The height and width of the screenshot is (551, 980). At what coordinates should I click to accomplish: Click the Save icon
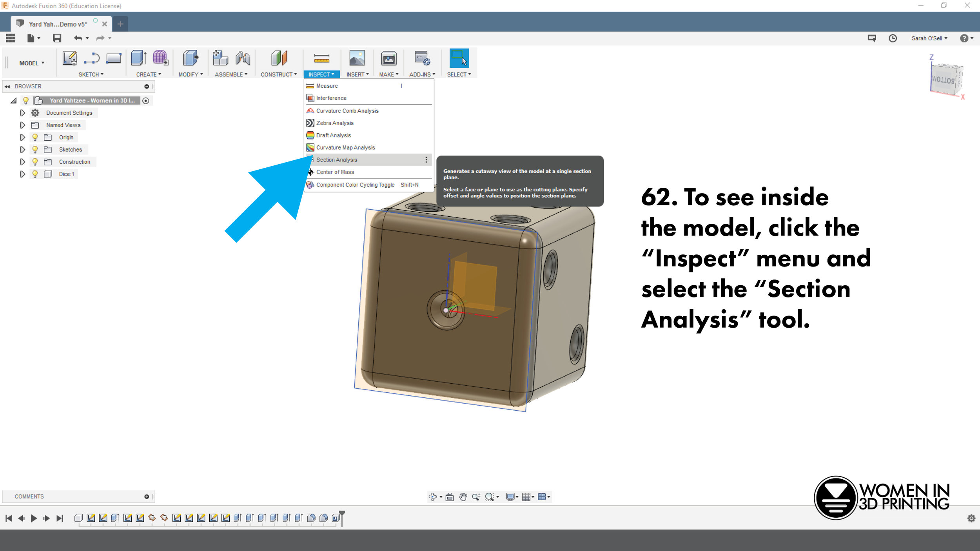57,38
